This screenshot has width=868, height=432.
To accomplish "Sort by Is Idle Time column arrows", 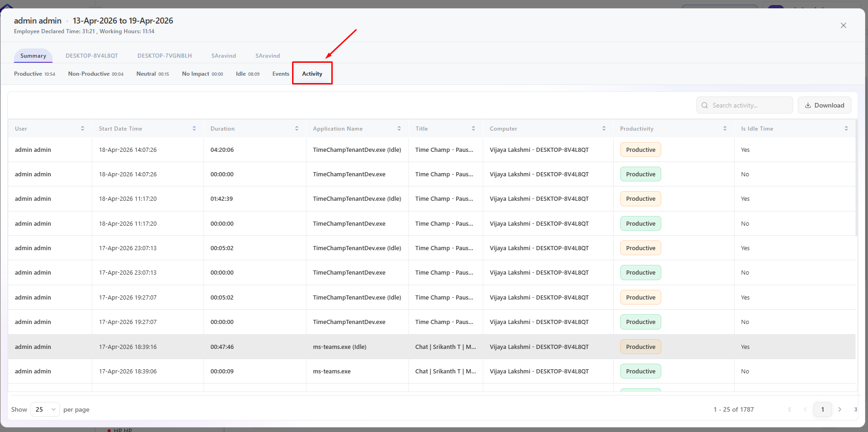I will (x=846, y=129).
